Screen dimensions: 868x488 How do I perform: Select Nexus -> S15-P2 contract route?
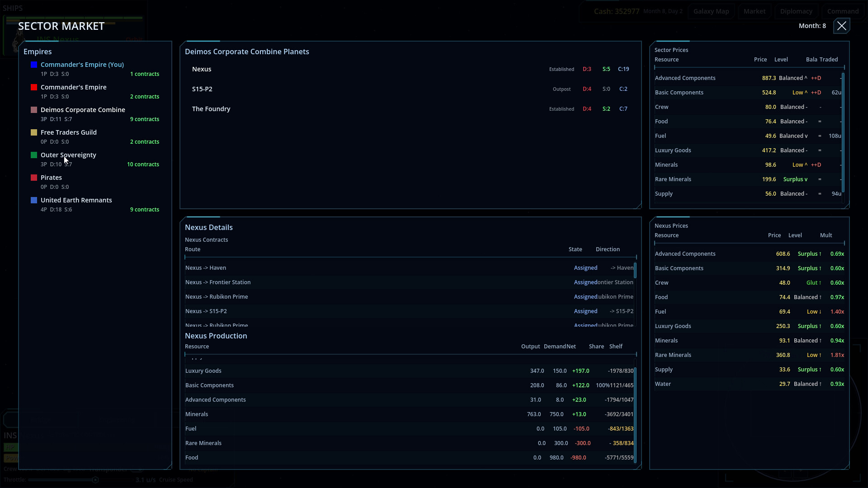click(409, 311)
